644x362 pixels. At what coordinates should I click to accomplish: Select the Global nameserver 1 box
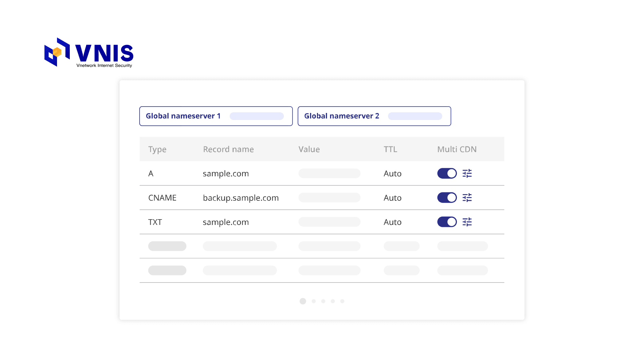(216, 116)
